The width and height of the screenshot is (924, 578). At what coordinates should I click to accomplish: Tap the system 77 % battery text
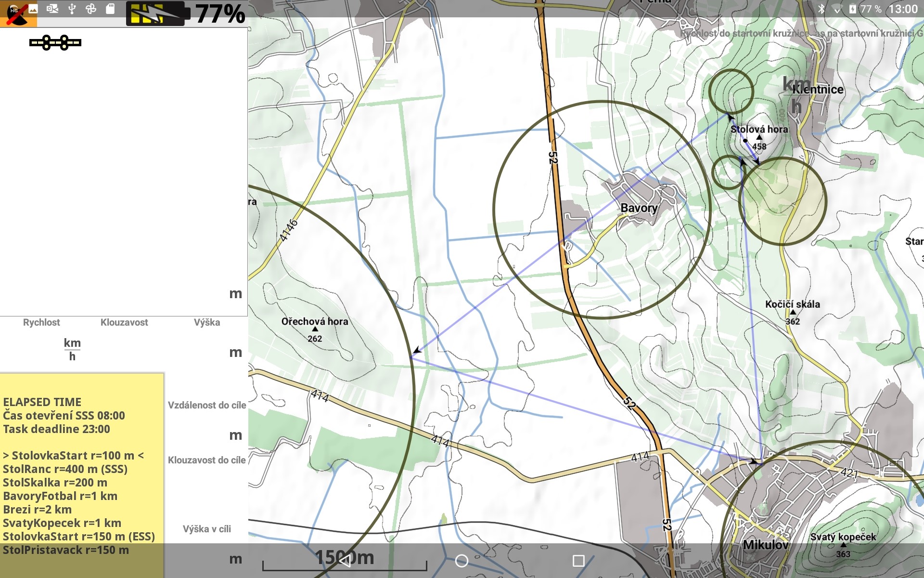tap(871, 9)
